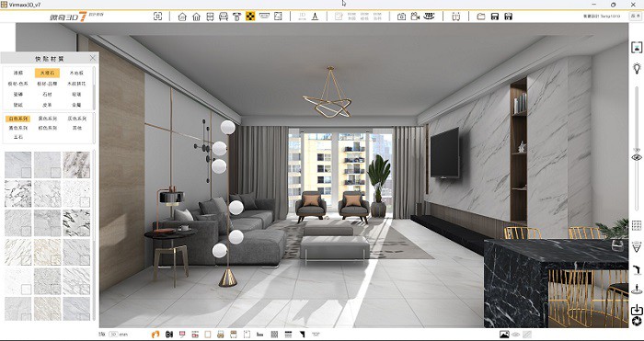Select the 棕色系列 color series filter
644x341 pixels.
47,128
